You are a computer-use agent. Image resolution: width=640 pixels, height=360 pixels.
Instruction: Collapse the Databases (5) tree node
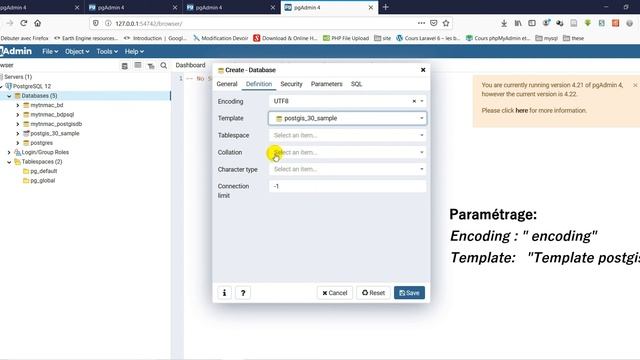click(9, 96)
